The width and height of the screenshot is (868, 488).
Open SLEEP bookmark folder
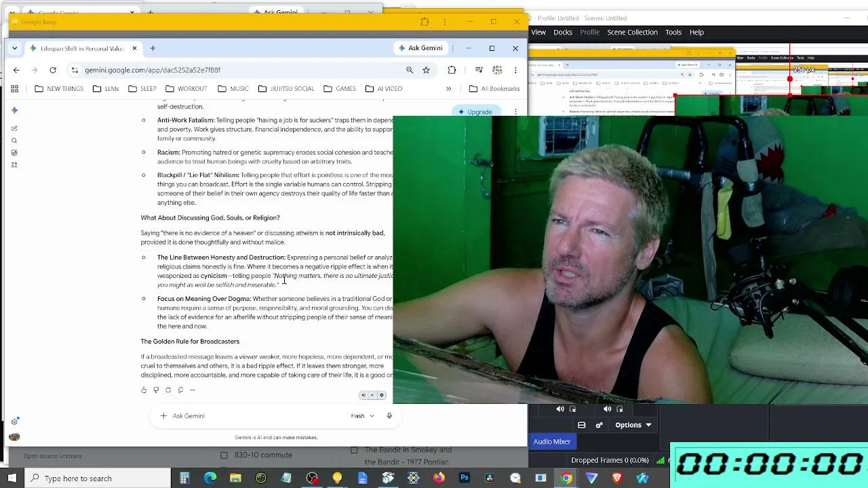coord(142,89)
